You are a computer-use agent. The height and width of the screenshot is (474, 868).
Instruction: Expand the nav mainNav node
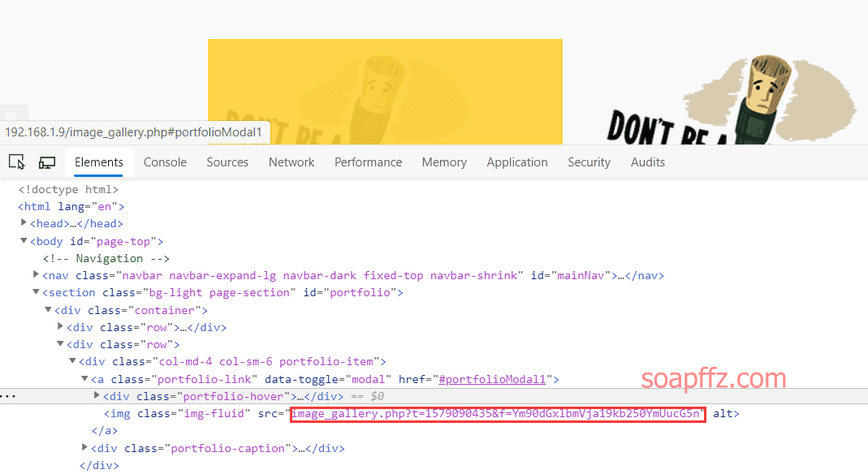pyautogui.click(x=36, y=274)
